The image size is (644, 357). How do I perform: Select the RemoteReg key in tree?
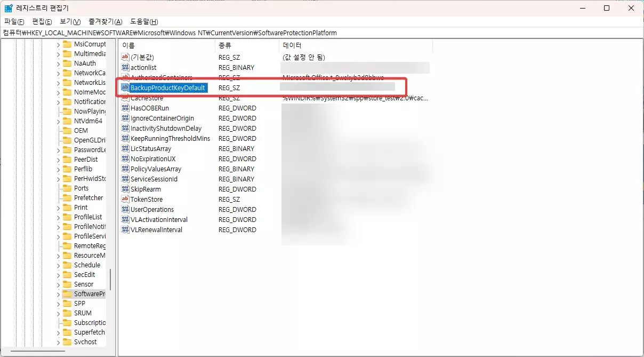click(x=90, y=245)
